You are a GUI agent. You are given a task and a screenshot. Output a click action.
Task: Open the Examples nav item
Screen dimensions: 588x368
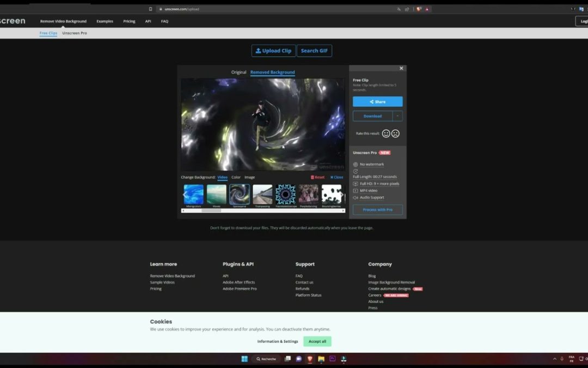click(105, 21)
